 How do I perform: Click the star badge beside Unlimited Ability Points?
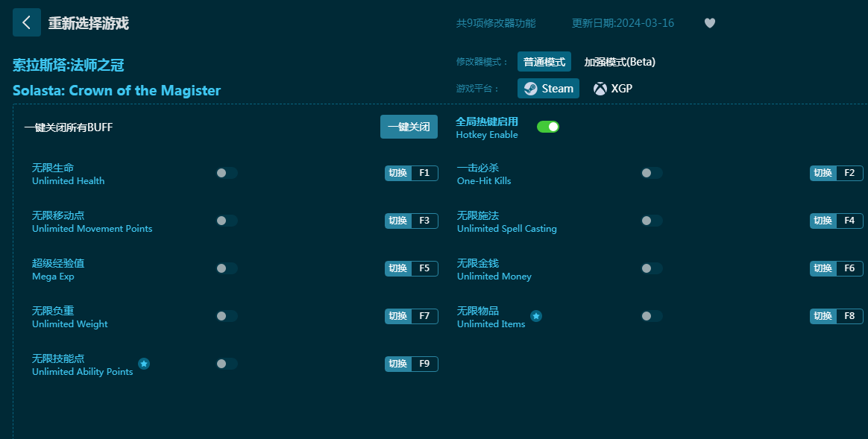coord(144,364)
